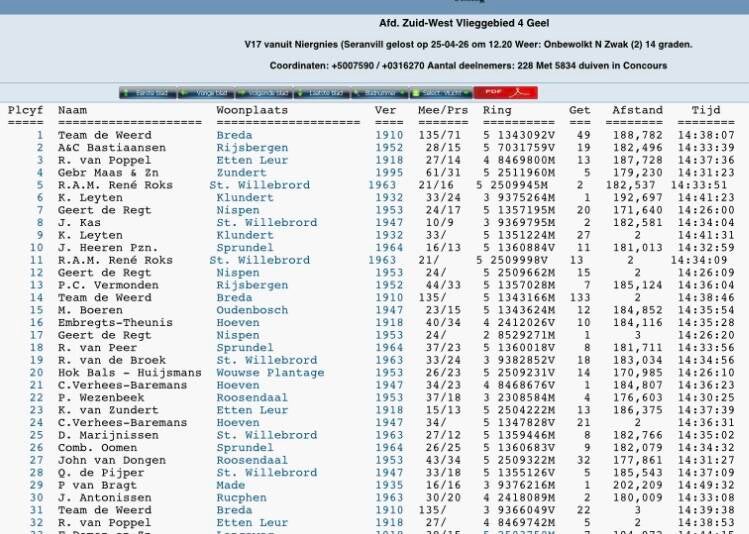Image resolution: width=749 pixels, height=534 pixels.
Task: Select distance value 202,209
Action: pyautogui.click(x=638, y=485)
